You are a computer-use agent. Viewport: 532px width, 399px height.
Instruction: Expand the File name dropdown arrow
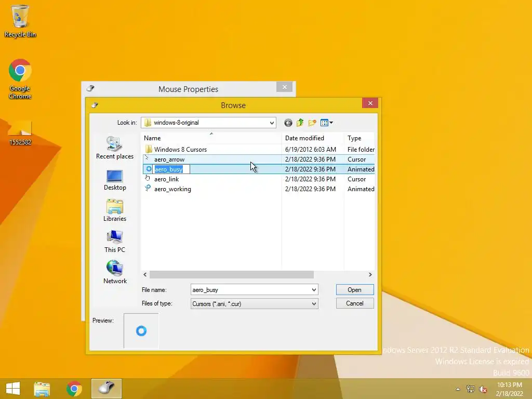click(314, 290)
